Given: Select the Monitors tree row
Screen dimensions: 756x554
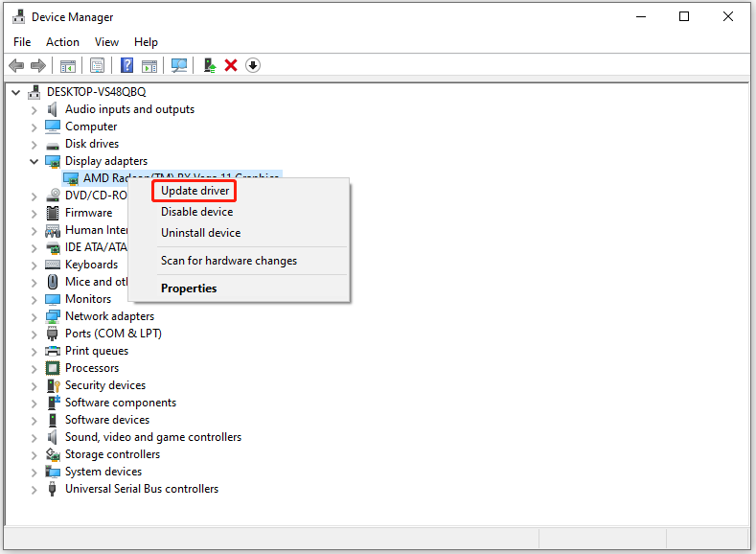Looking at the screenshot, I should click(x=88, y=299).
